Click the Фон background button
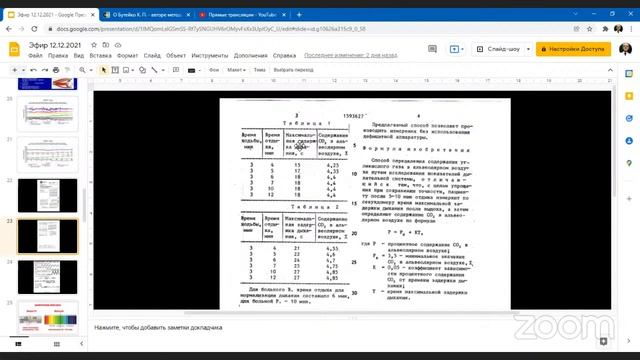 [x=214, y=70]
